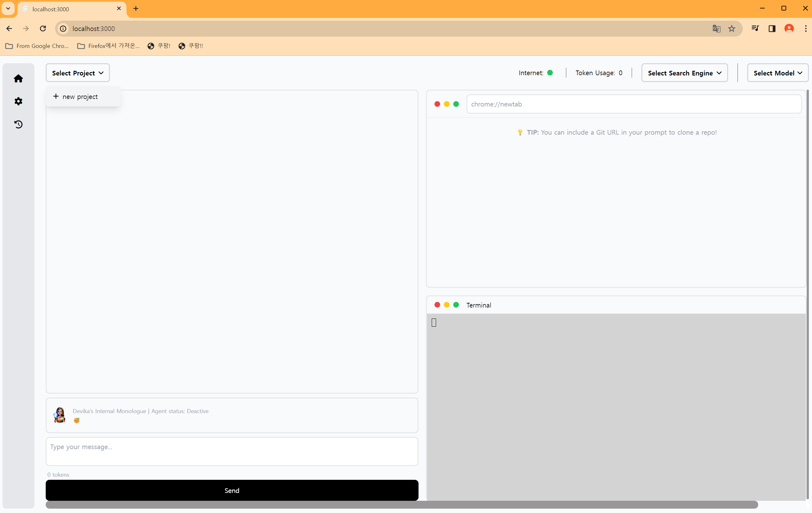Click Devika's avatar in monologue panel
This screenshot has height=513, width=812.
(x=60, y=415)
